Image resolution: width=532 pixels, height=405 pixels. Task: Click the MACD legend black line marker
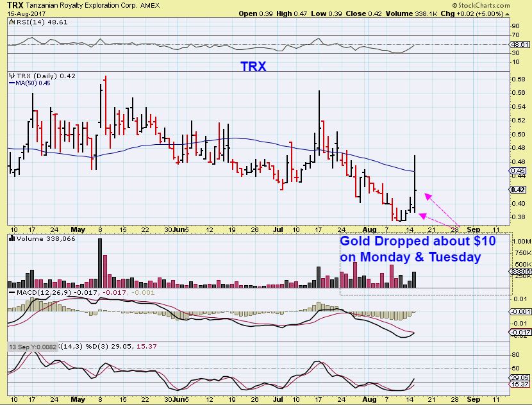12,292
